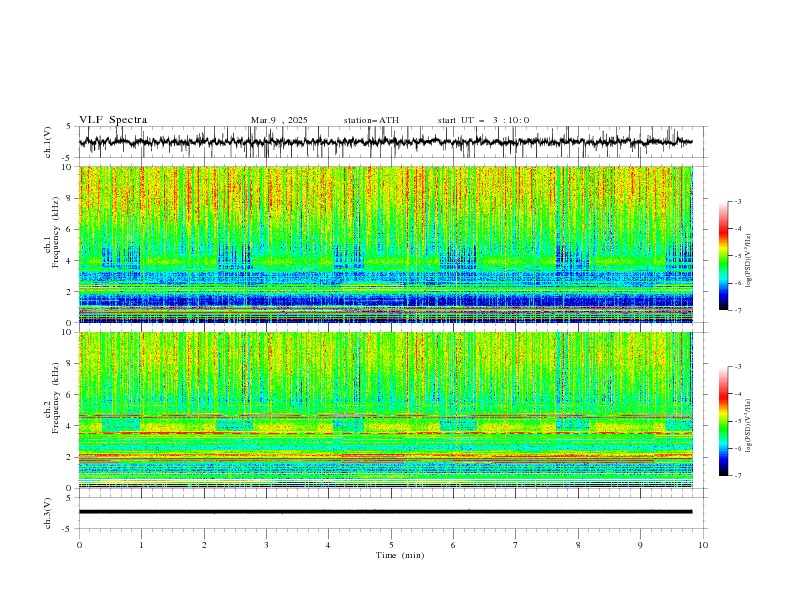This screenshot has height=612, width=792.
Task: Click inside the ch.2 frequency spectrogram
Action: coord(386,410)
